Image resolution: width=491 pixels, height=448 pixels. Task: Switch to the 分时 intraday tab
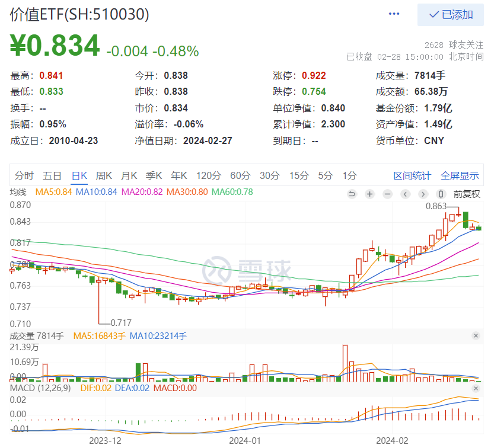coord(24,175)
